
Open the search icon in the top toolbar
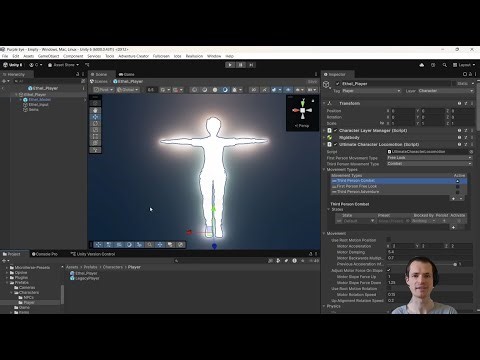(x=445, y=65)
